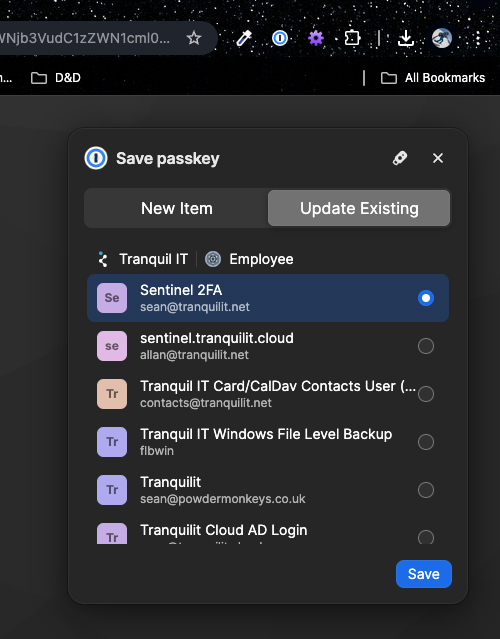Click the Tr icon of Windows File Backup
500x639 pixels.
[112, 442]
